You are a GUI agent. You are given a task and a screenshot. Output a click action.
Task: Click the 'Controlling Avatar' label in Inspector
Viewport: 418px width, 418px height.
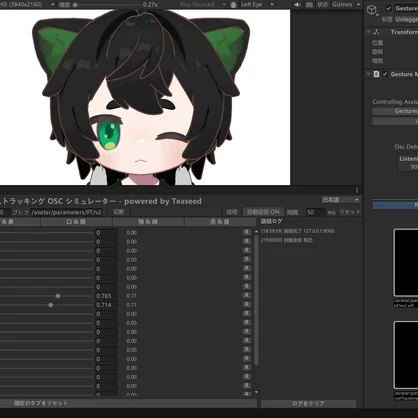(x=395, y=102)
